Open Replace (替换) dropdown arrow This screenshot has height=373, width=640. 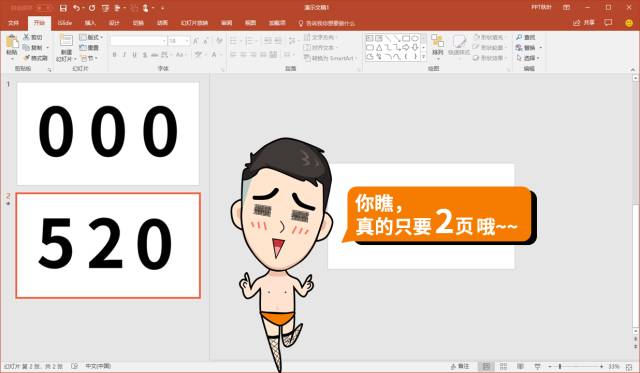click(541, 48)
